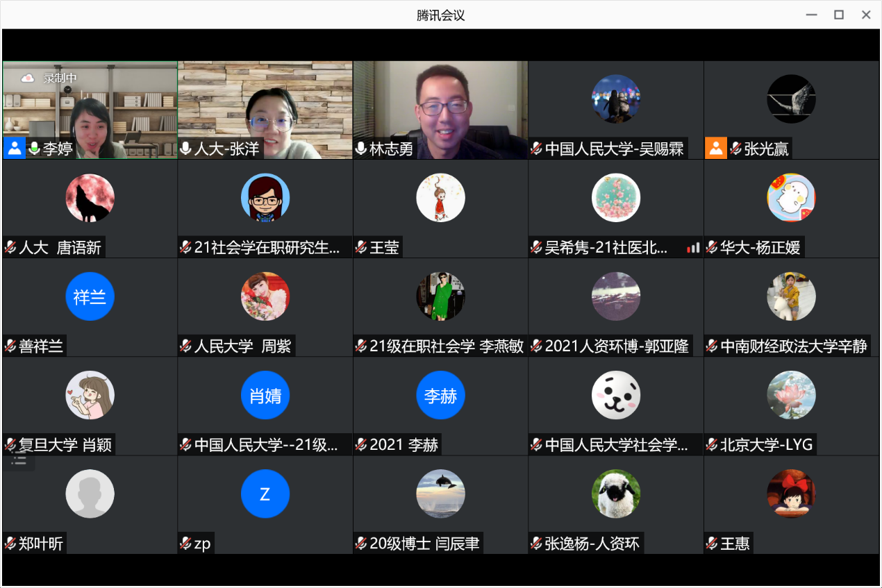Click the muted mic icon beside 郑叶昕
The height and width of the screenshot is (588, 882).
(x=10, y=544)
